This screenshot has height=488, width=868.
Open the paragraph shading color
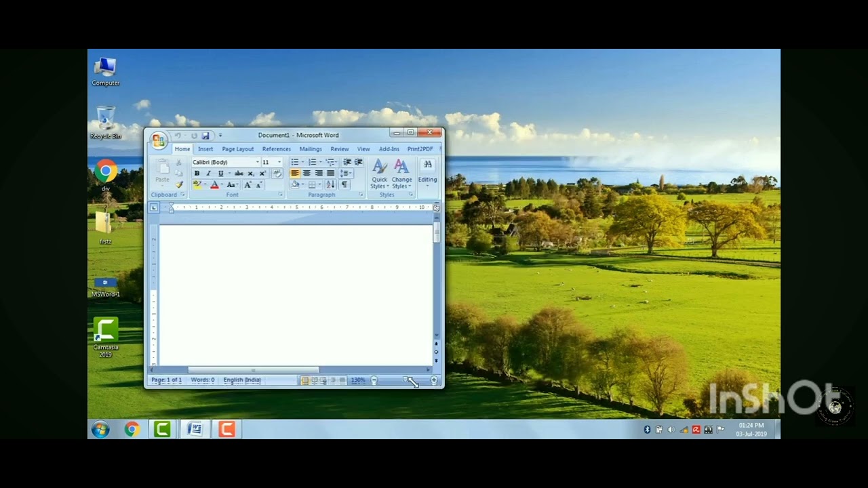pyautogui.click(x=295, y=184)
